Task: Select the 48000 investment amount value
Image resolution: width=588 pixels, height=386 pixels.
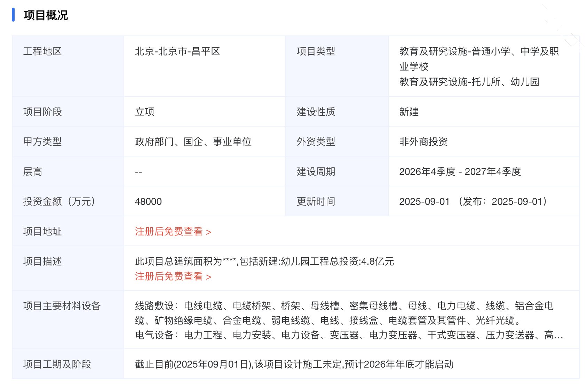Action: click(148, 202)
